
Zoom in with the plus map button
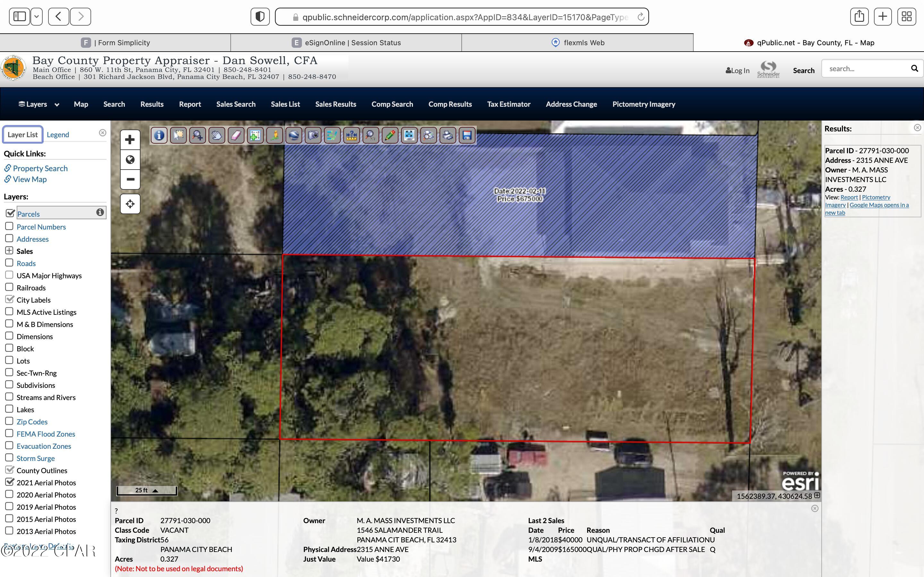pyautogui.click(x=130, y=140)
